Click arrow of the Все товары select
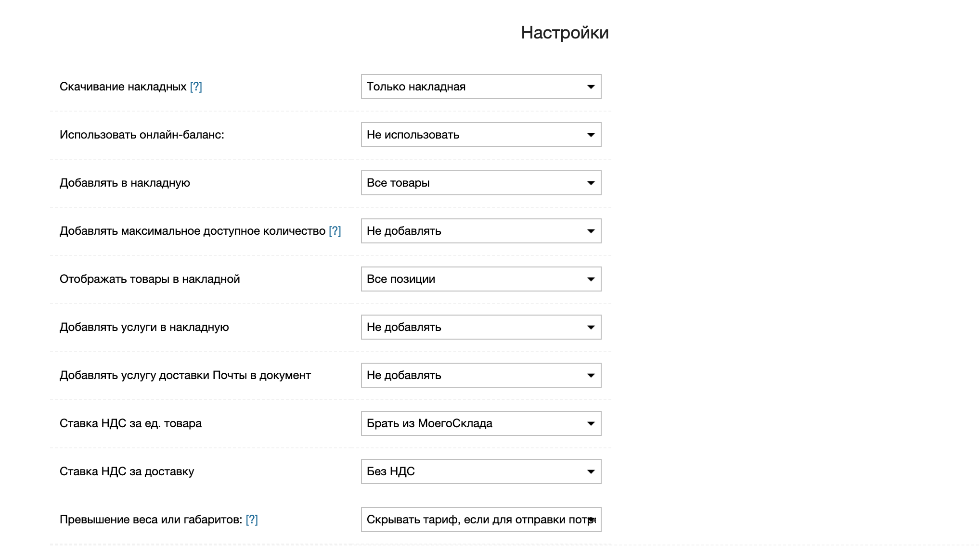 click(x=591, y=183)
